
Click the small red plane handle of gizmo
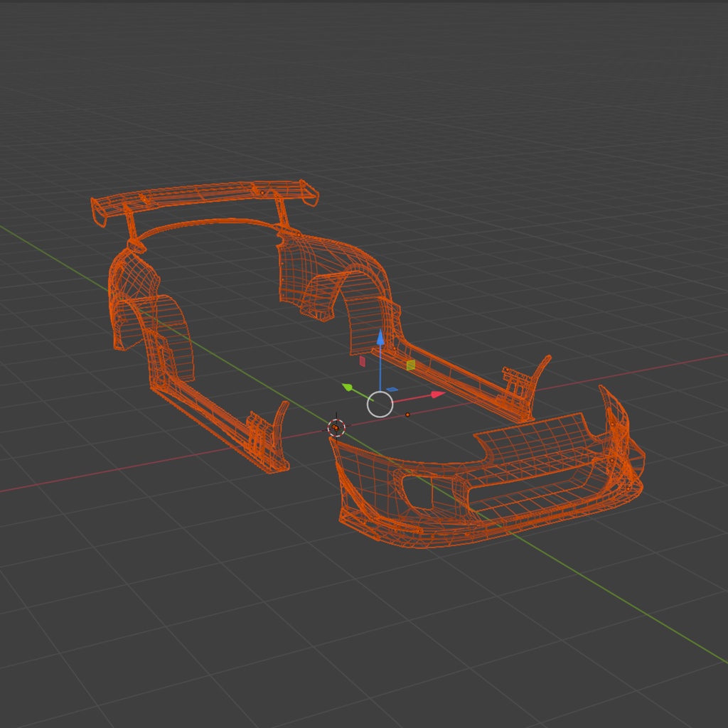point(362,361)
